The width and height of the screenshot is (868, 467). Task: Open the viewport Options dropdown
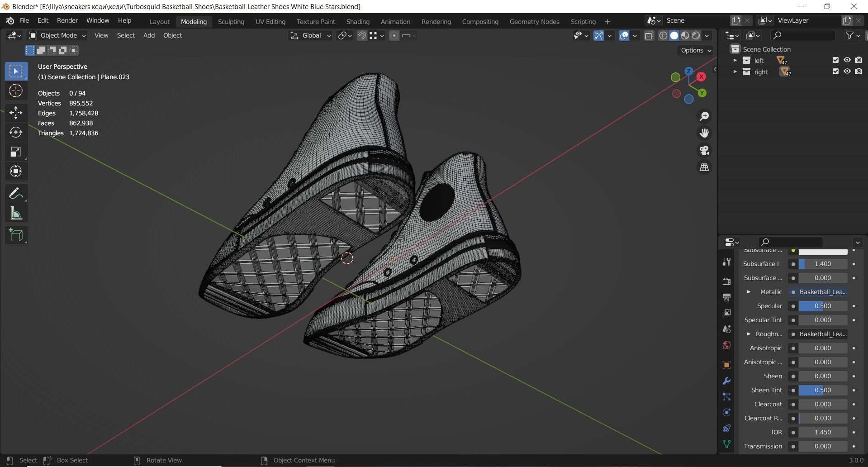(x=696, y=50)
